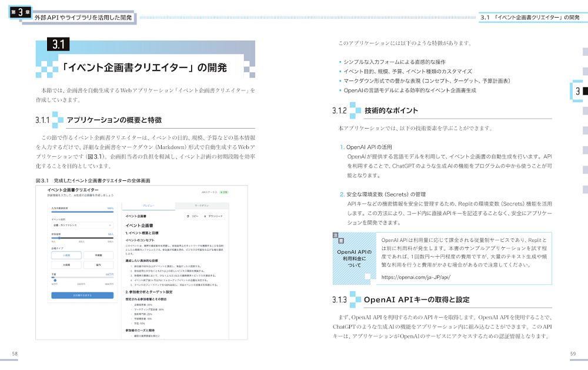Click the figure caption 図3.1 完成したイベント企画書クリエイターの全体画面

pos(93,180)
